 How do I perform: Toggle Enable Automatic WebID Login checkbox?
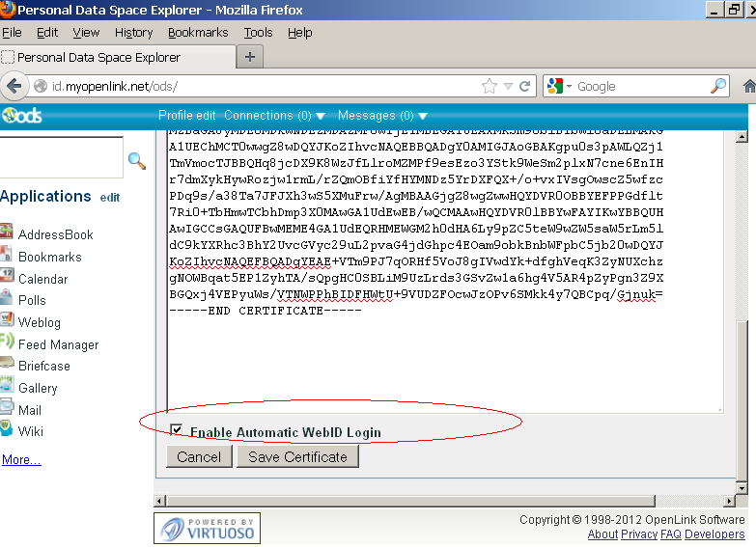click(x=176, y=430)
